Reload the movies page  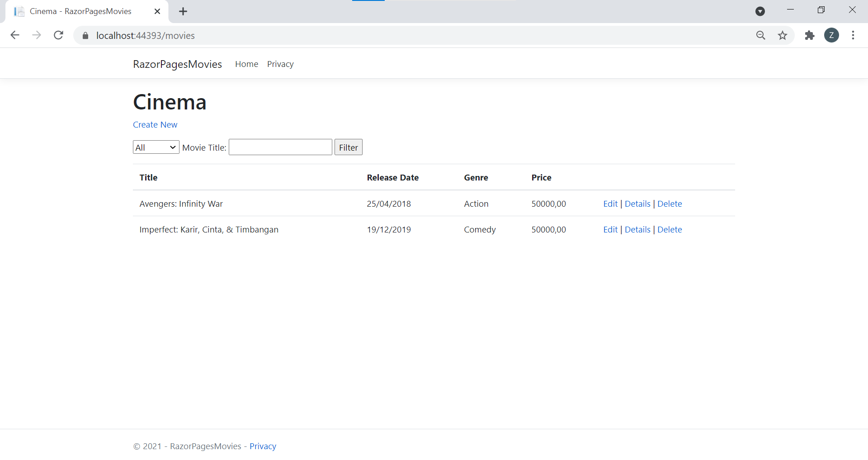point(58,35)
